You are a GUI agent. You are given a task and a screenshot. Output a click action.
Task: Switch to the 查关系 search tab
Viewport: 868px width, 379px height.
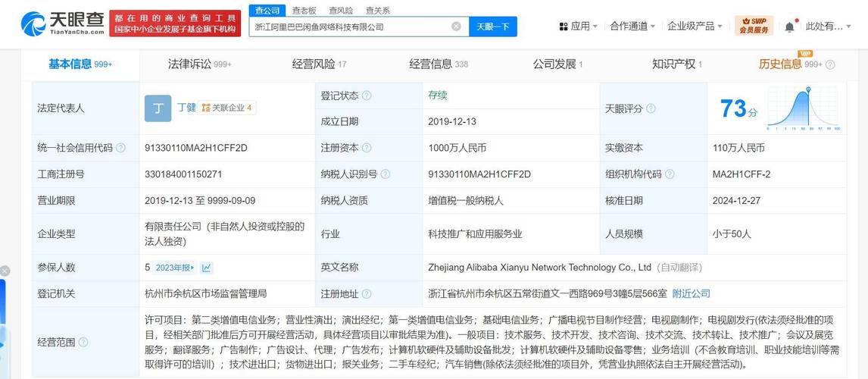377,11
